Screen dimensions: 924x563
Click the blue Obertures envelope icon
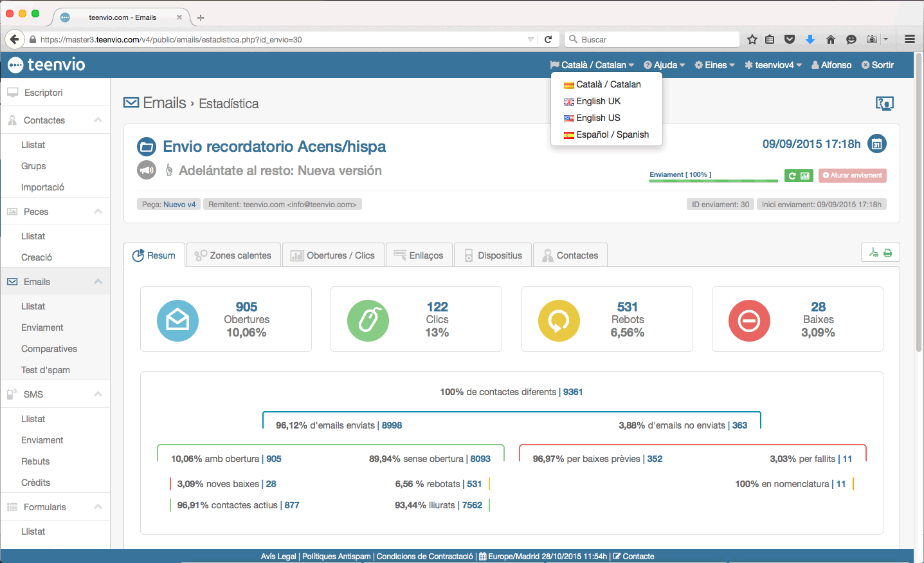point(177,320)
